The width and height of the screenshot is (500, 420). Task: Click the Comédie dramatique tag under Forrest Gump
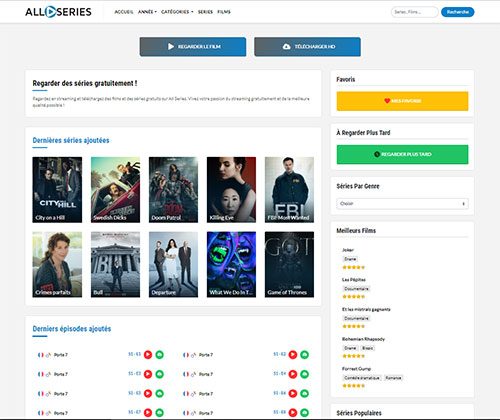point(362,378)
